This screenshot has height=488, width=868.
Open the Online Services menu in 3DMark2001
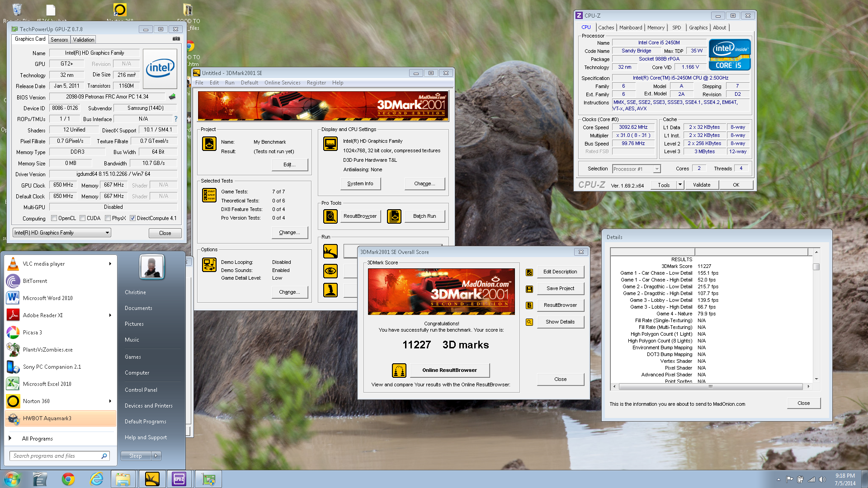282,83
